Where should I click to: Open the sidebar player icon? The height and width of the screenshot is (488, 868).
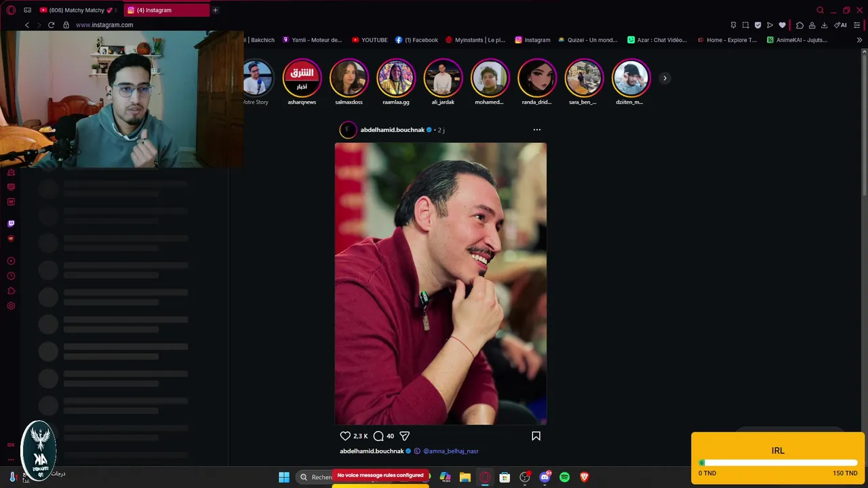coord(11,261)
